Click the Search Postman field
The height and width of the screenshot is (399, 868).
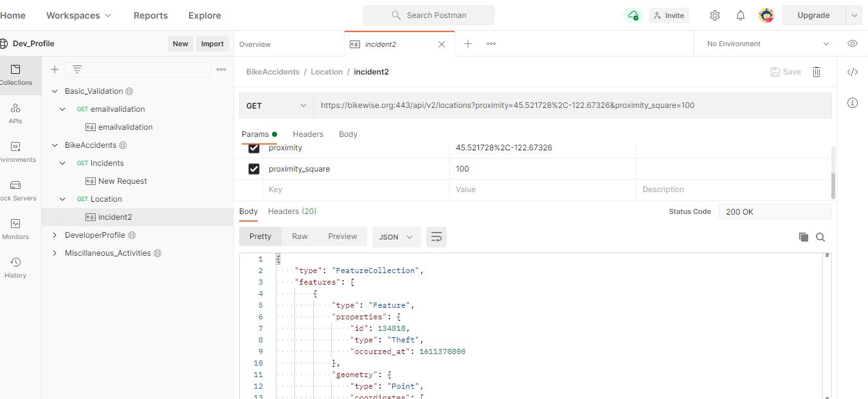click(x=429, y=15)
